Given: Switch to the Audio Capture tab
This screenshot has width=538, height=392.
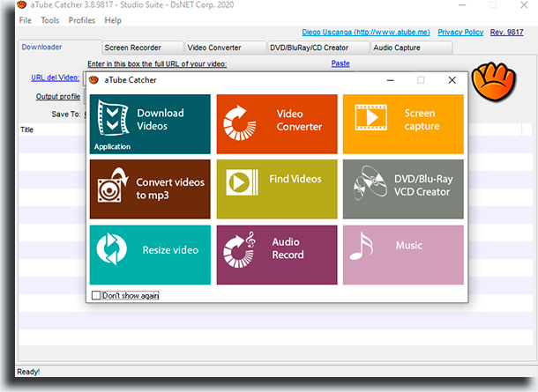Looking at the screenshot, I should coord(411,48).
